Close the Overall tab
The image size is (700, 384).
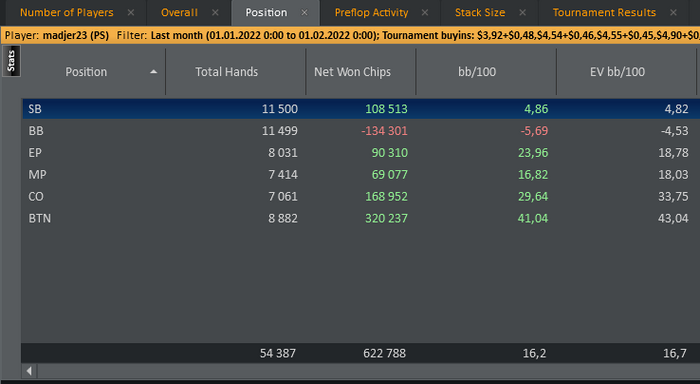click(215, 13)
